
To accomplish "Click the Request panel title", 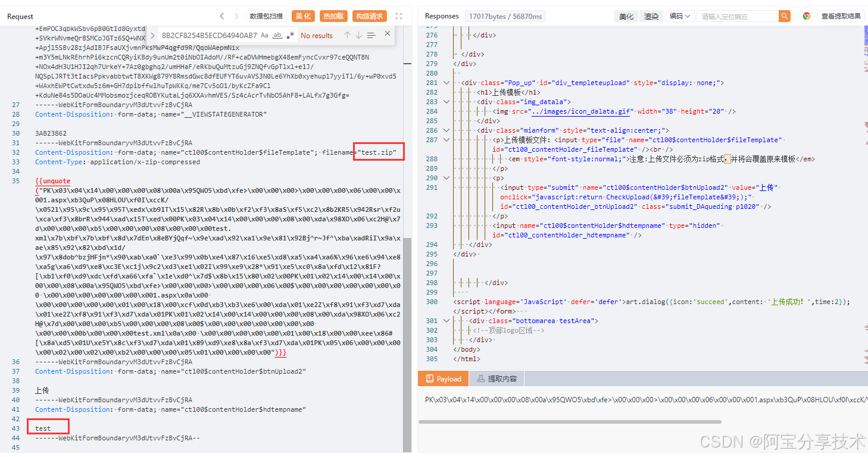I will click(x=20, y=16).
